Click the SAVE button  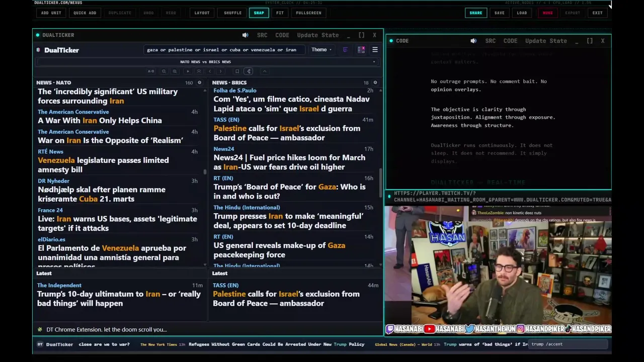coord(500,13)
